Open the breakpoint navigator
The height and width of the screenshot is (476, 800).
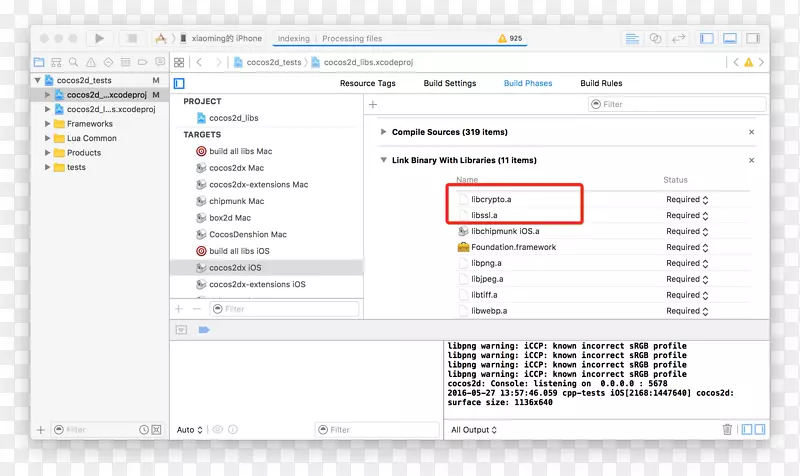[143, 62]
